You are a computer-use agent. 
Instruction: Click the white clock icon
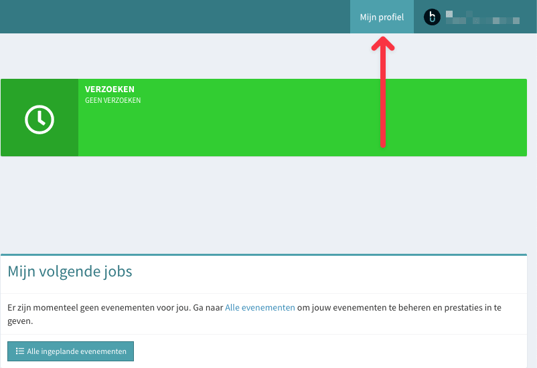coord(39,119)
